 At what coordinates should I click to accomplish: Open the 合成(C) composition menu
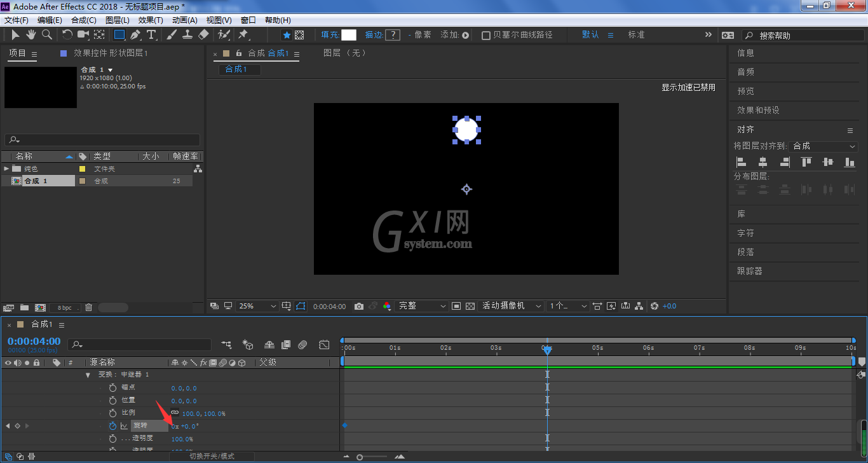click(84, 20)
